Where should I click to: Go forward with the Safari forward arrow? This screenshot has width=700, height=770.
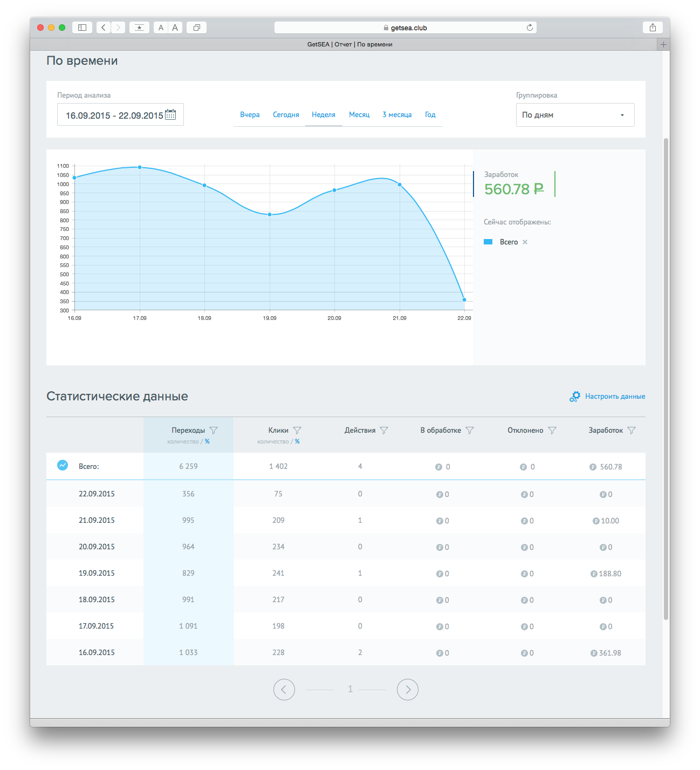pyautogui.click(x=118, y=28)
